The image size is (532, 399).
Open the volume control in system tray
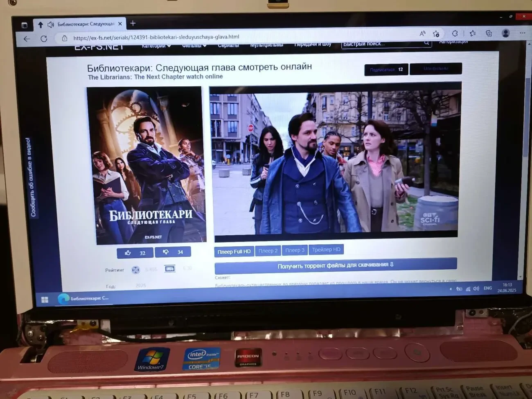pyautogui.click(x=476, y=289)
